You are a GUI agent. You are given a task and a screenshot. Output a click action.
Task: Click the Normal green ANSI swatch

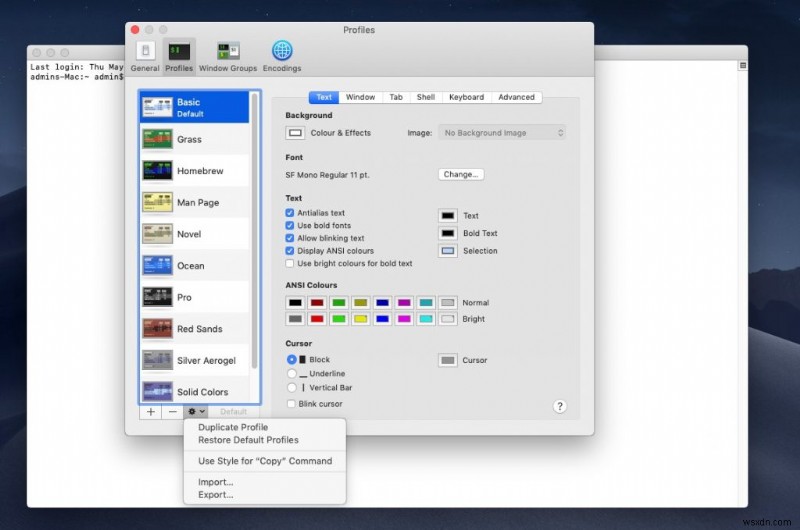(339, 303)
